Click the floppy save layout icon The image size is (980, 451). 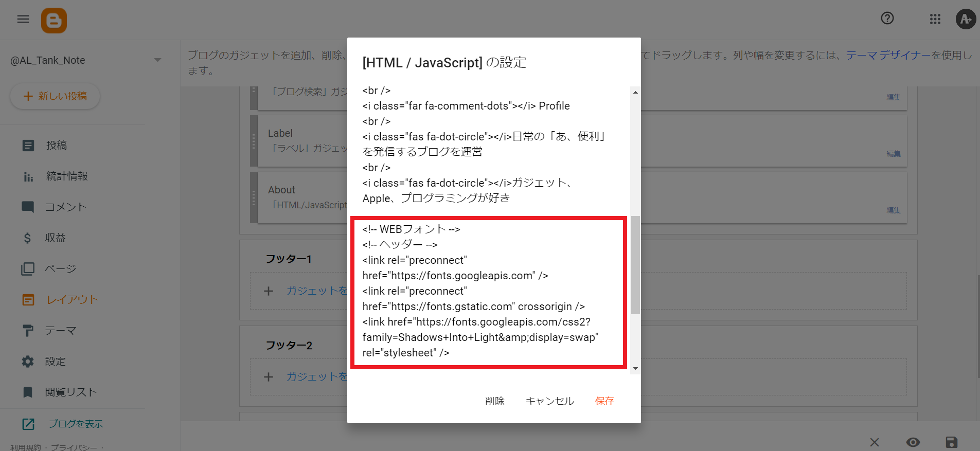click(x=952, y=442)
